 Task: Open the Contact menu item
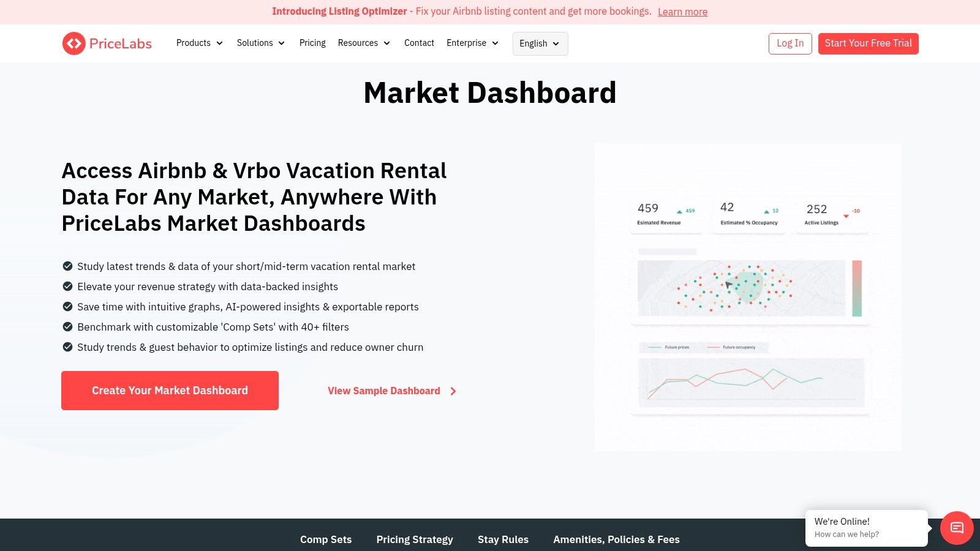point(419,43)
